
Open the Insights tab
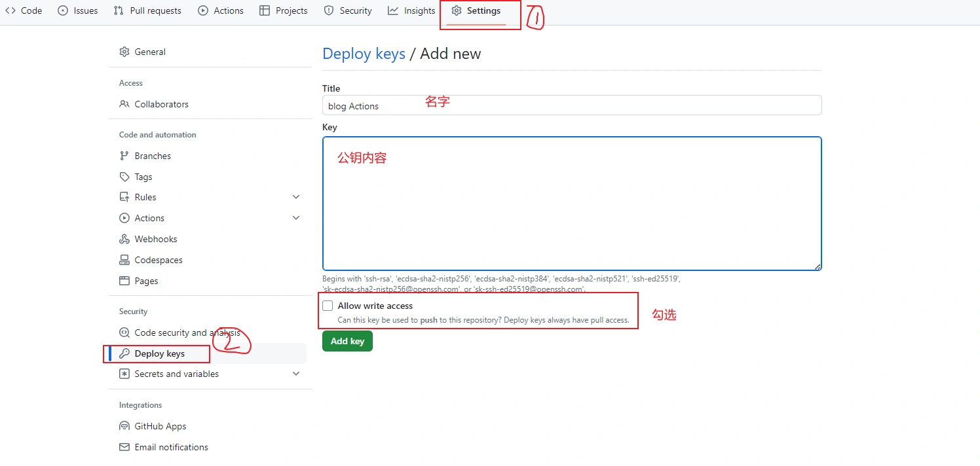point(411,10)
